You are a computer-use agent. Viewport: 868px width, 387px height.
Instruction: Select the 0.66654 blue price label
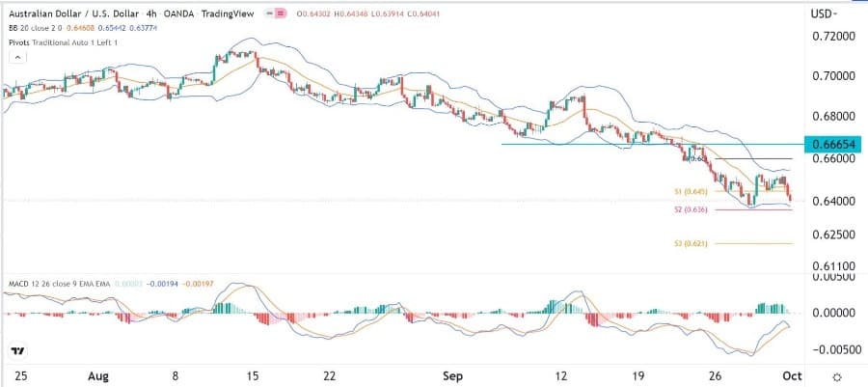click(x=833, y=145)
